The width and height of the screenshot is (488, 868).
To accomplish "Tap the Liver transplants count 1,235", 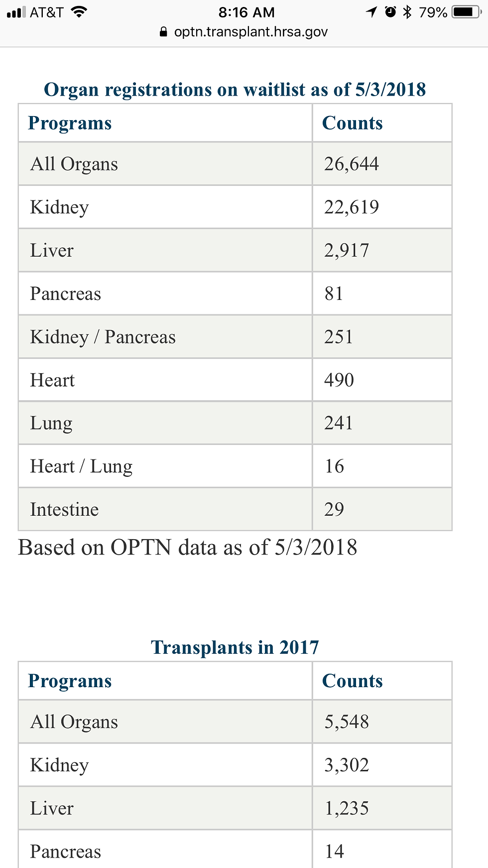I will [347, 808].
